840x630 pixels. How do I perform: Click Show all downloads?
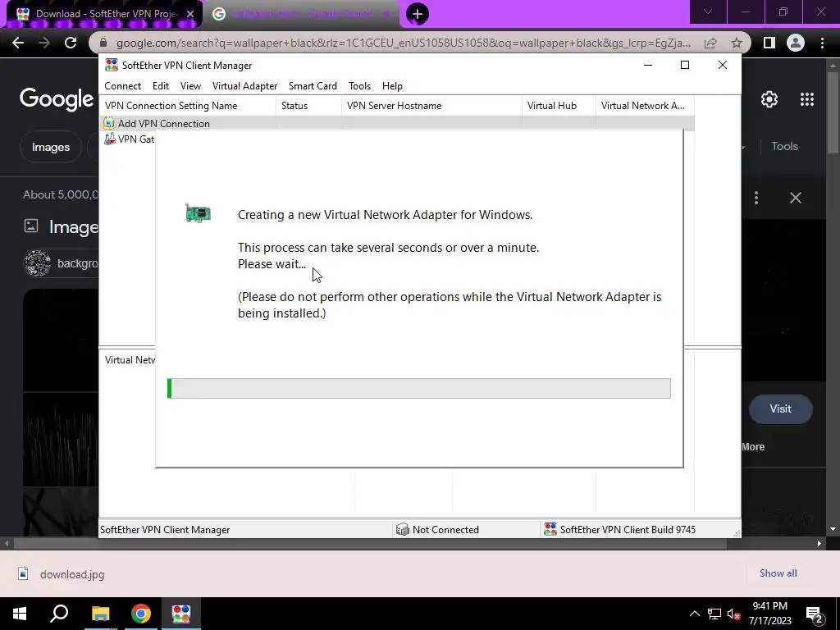[778, 573]
